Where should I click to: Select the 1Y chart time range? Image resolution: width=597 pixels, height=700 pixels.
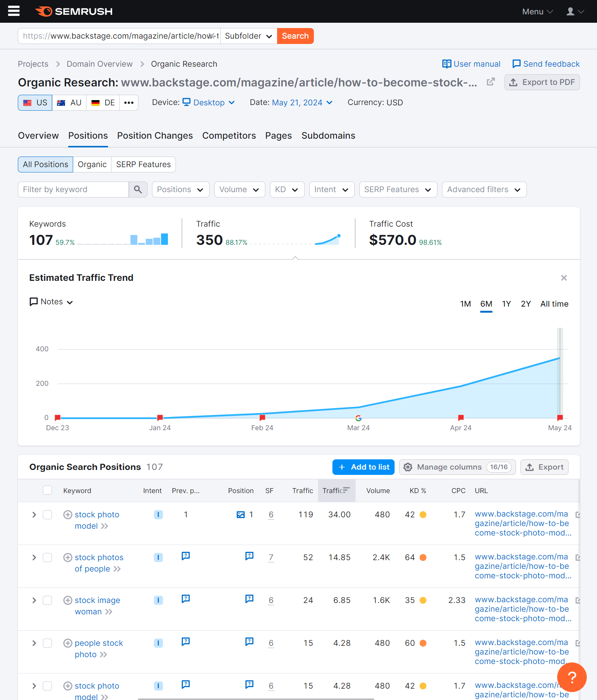(506, 304)
